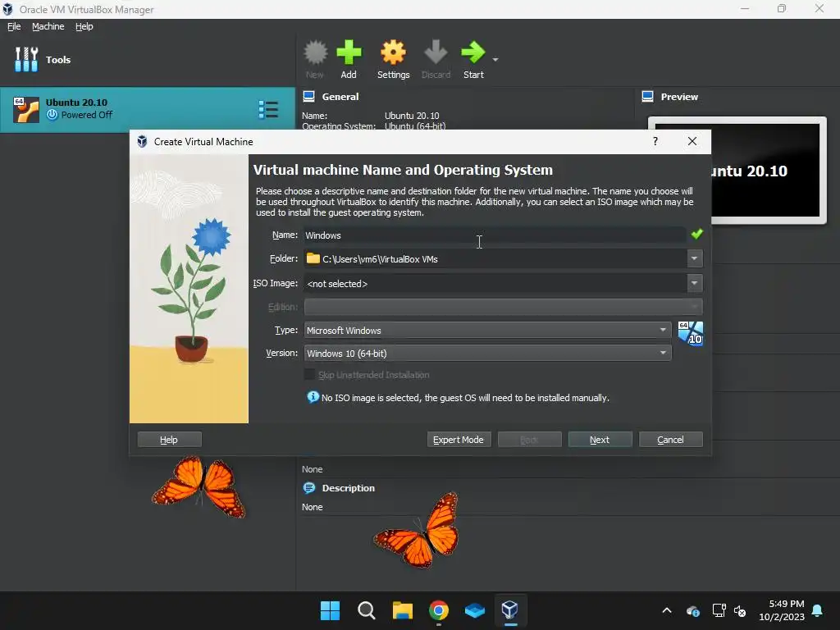The height and width of the screenshot is (630, 840).
Task: Click the VirtualBox Manager title bar icon
Action: click(7, 9)
